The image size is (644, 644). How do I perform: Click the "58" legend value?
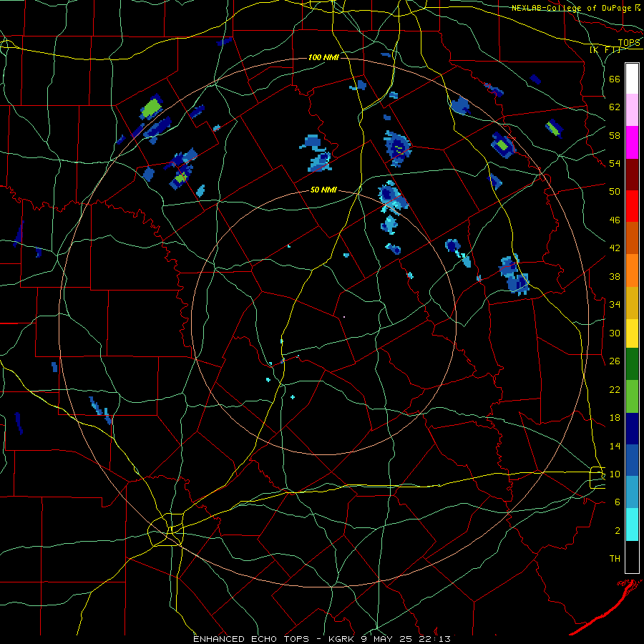pyautogui.click(x=615, y=135)
